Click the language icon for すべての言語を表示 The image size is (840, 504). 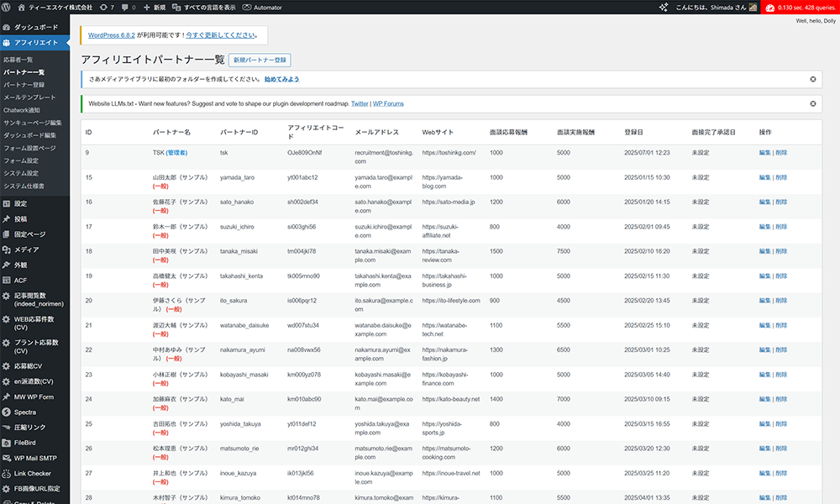pos(176,8)
